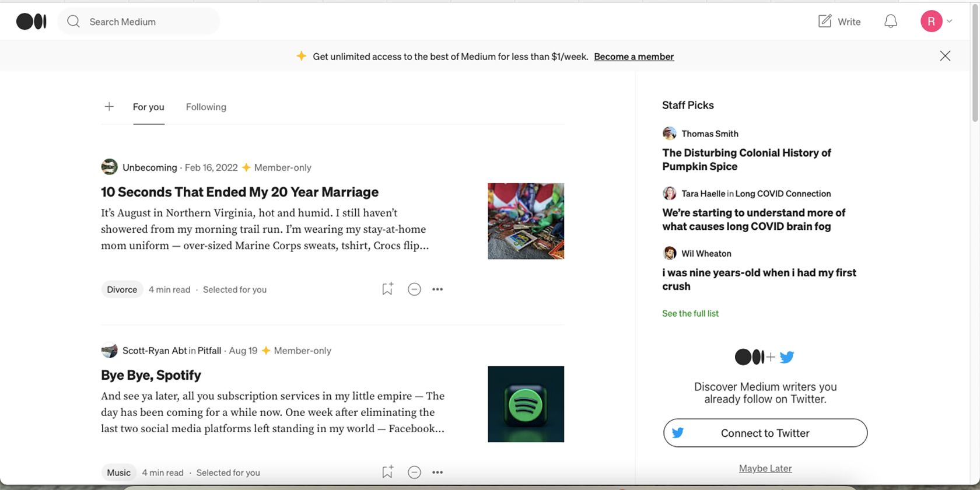
Task: Show less like the marriage article
Action: click(x=414, y=289)
